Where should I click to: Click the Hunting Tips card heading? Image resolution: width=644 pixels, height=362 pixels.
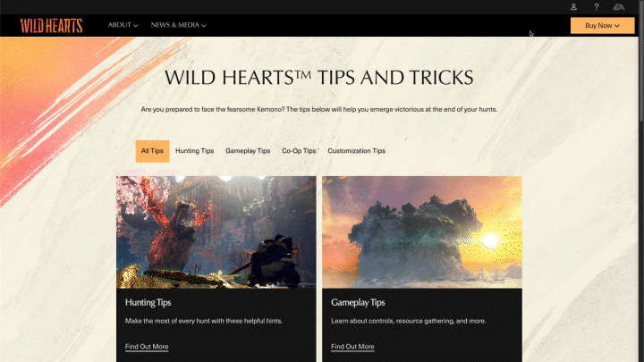[148, 302]
